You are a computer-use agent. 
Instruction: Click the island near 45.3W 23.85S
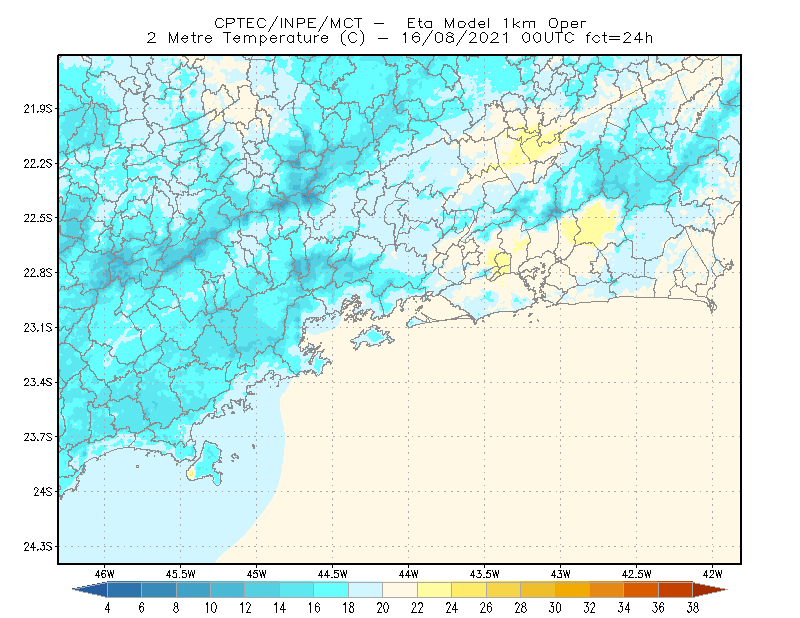click(x=206, y=463)
